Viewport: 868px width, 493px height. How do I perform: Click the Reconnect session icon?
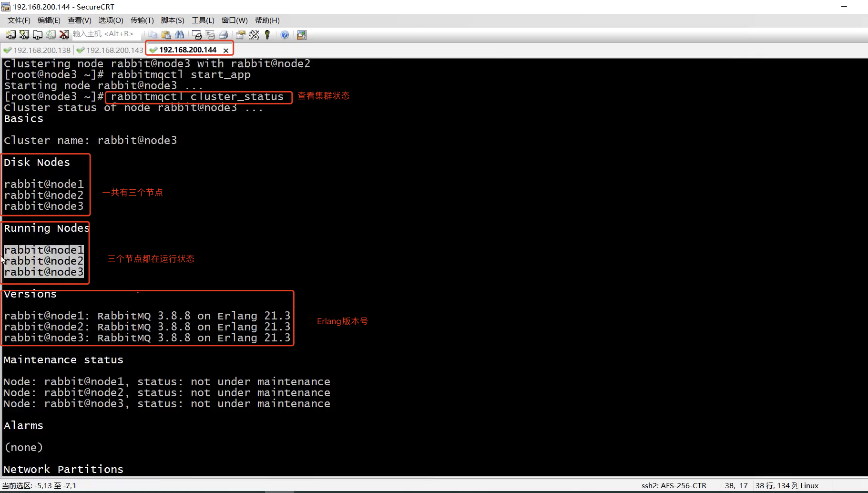(51, 34)
